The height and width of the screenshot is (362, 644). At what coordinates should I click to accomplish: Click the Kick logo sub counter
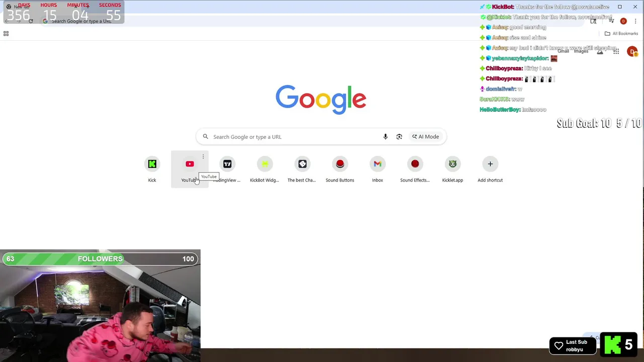pyautogui.click(x=618, y=344)
